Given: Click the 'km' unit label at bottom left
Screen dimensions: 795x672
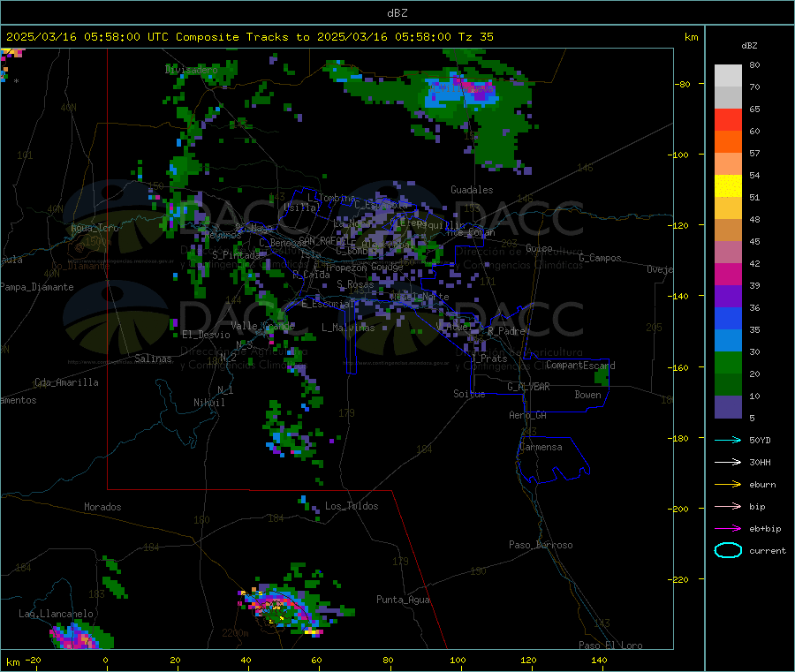Looking at the screenshot, I should [12, 662].
